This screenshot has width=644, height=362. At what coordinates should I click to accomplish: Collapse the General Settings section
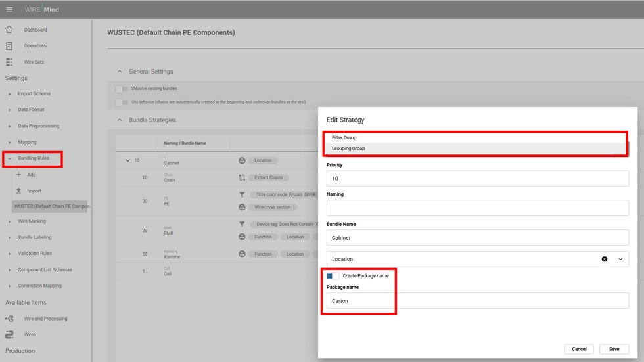click(120, 72)
